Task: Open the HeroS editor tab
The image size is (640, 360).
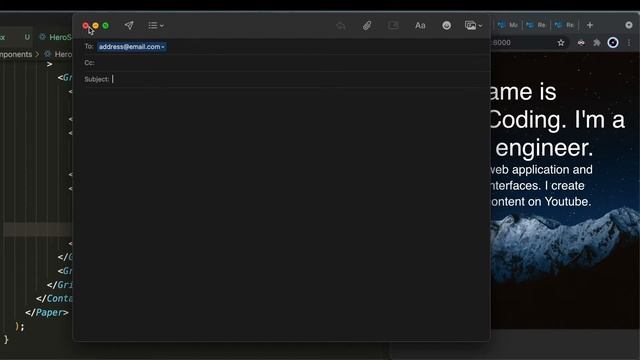Action: [56, 37]
